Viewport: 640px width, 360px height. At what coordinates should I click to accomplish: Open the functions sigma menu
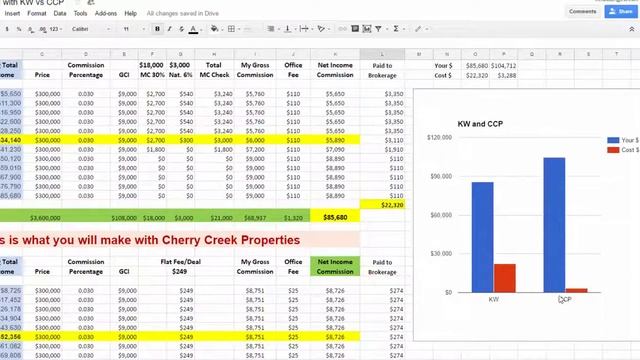coord(396,29)
